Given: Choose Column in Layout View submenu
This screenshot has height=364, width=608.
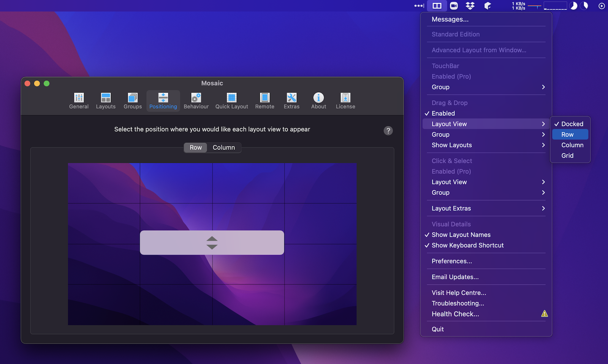Looking at the screenshot, I should coord(572,145).
